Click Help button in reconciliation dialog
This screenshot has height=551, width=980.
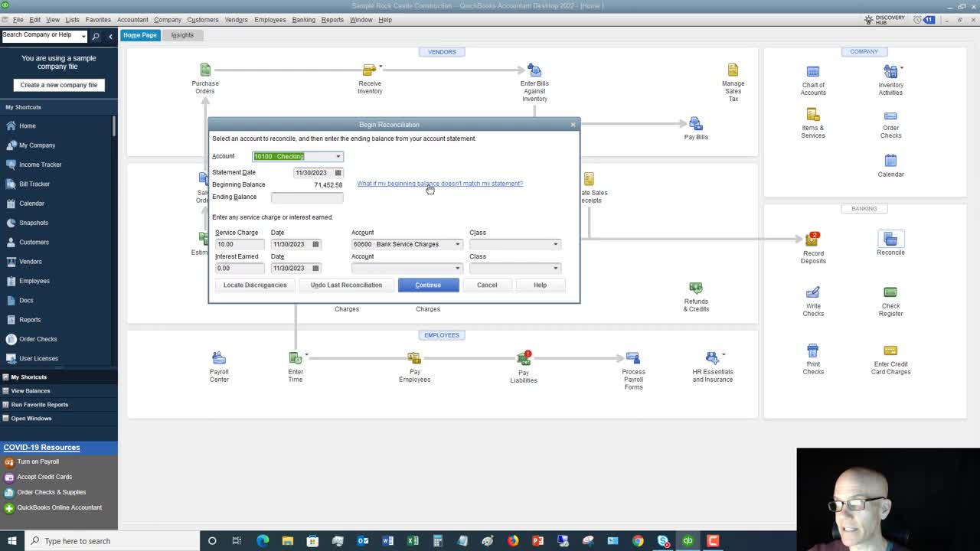point(540,285)
